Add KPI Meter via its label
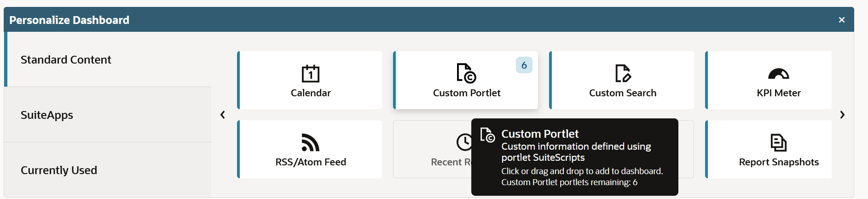868x199 pixels. 779,93
